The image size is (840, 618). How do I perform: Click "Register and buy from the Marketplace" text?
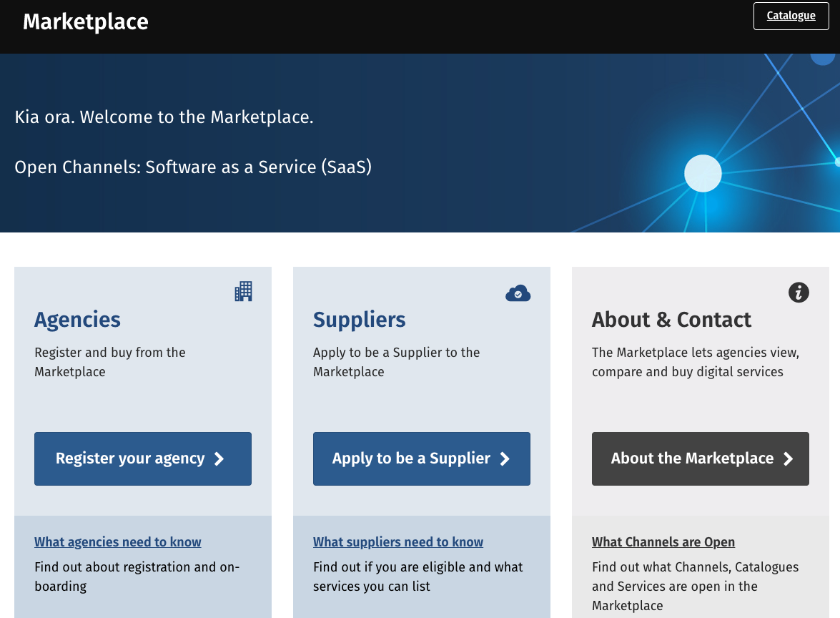coord(110,362)
